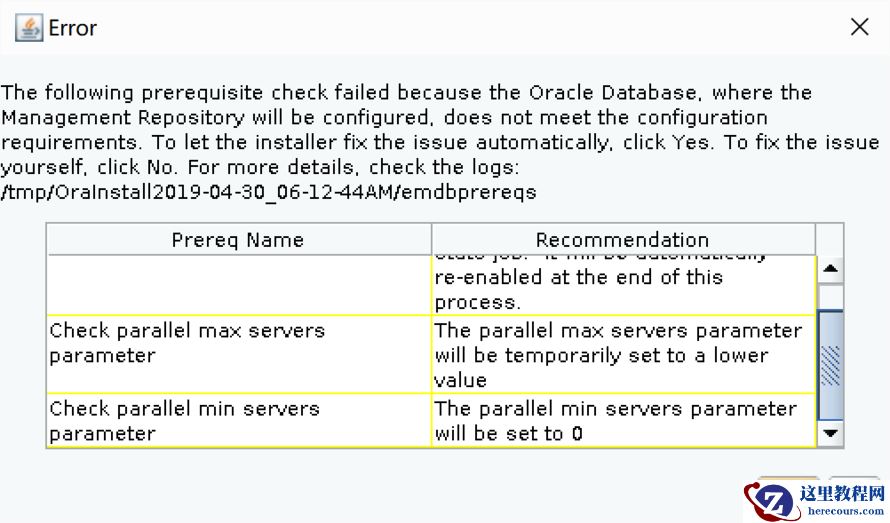Click the 'will be set to 0' recommendation
The width and height of the screenshot is (890, 523).
[x=622, y=421]
